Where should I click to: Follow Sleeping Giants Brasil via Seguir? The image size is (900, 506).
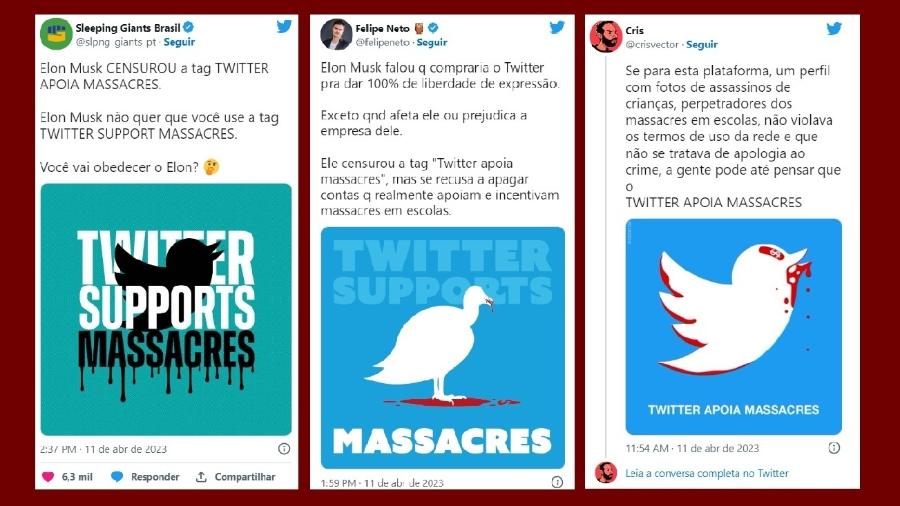coord(179,42)
